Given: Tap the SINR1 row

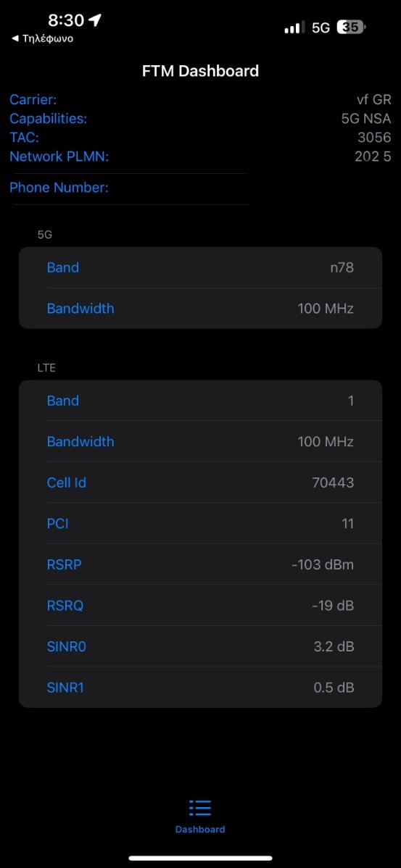Looking at the screenshot, I should (x=200, y=688).
